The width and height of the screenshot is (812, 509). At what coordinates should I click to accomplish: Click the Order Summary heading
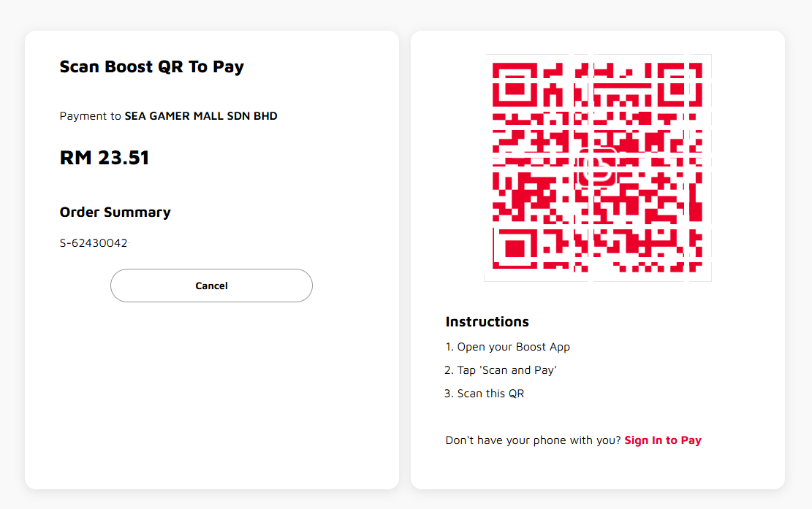click(115, 212)
